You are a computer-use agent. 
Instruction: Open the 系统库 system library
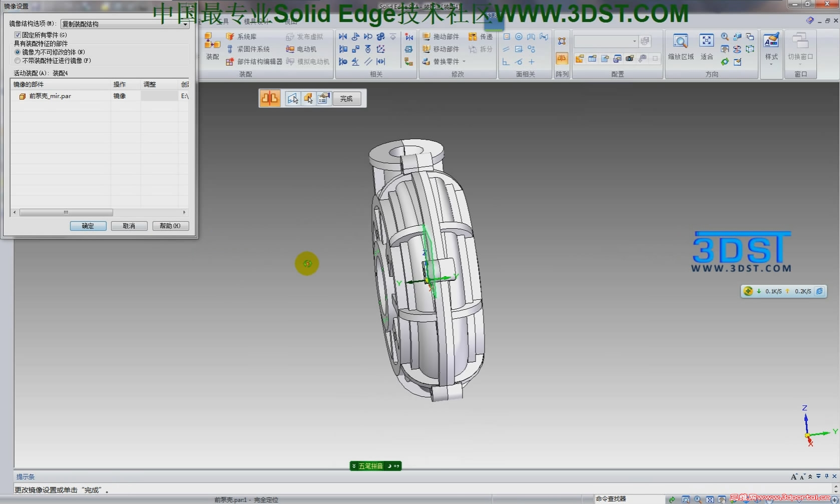pyautogui.click(x=244, y=36)
